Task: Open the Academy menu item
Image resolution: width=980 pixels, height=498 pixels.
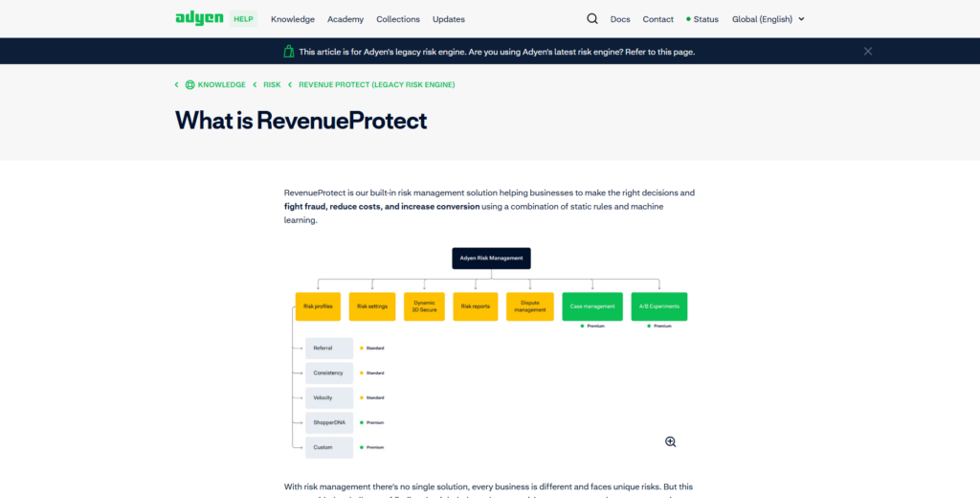Action: coord(345,19)
